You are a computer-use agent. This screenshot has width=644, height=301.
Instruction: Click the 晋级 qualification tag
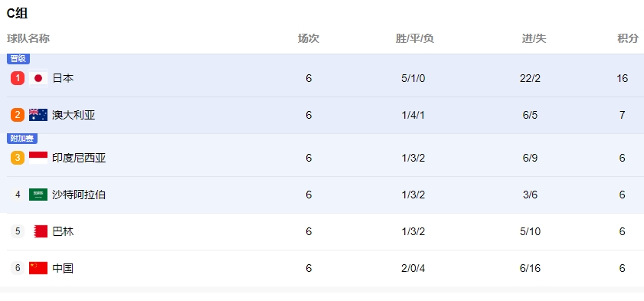[x=18, y=59]
